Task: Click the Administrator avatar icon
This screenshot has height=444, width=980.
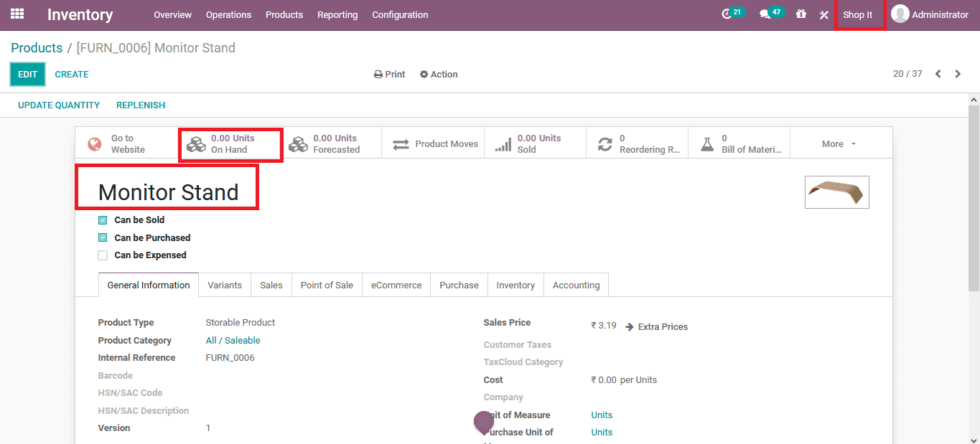Action: tap(900, 14)
